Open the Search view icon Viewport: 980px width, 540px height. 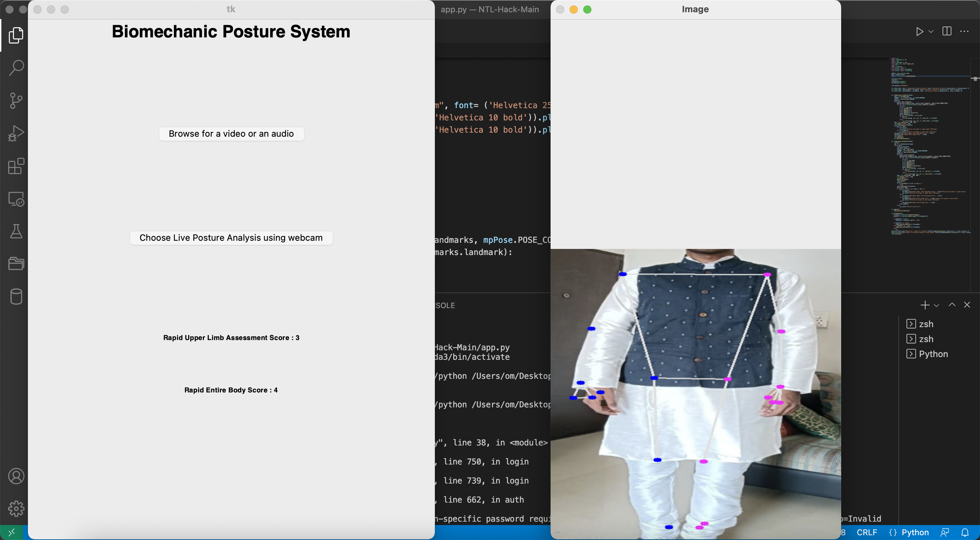16,68
